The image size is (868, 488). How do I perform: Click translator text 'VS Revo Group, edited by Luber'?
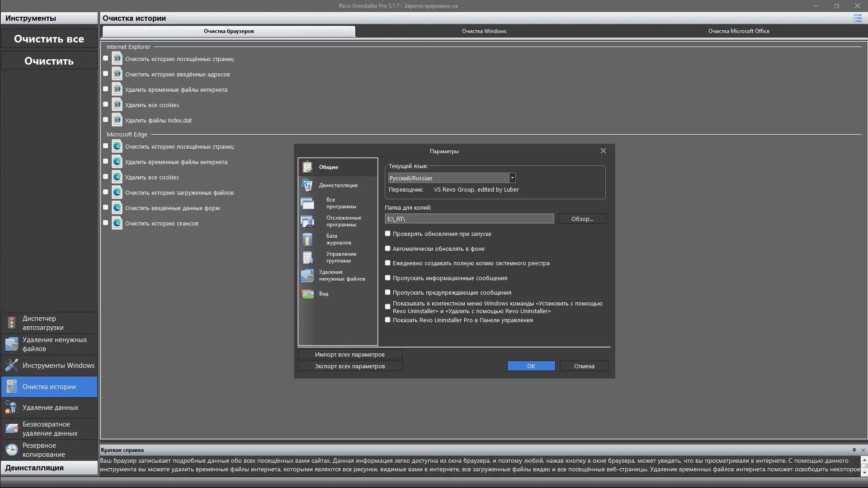click(x=476, y=189)
